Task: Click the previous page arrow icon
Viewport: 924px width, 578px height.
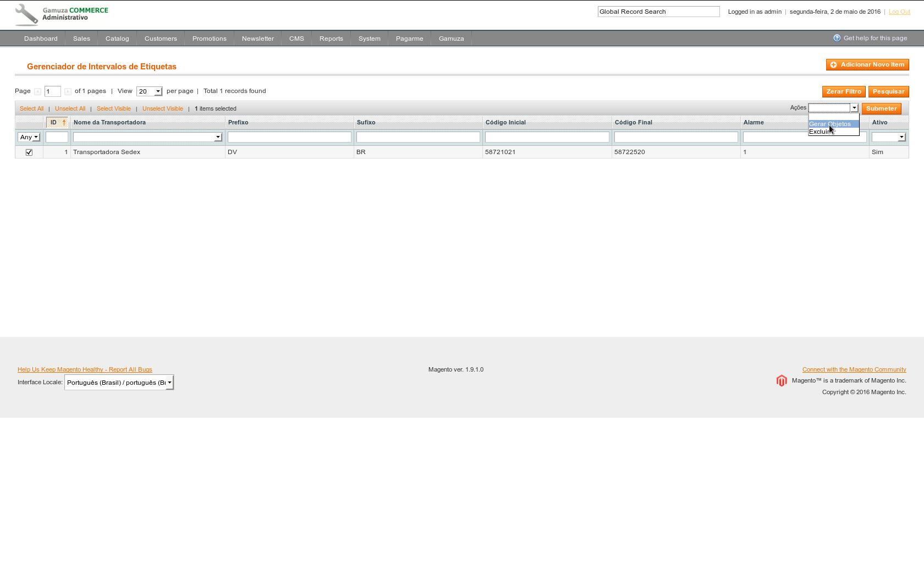Action: (x=37, y=91)
